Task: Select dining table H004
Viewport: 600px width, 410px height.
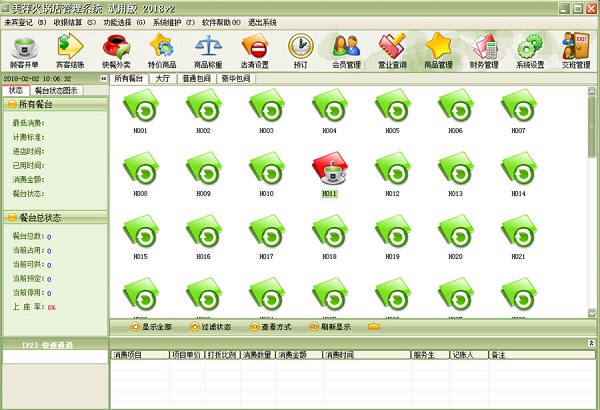Action: 329,111
